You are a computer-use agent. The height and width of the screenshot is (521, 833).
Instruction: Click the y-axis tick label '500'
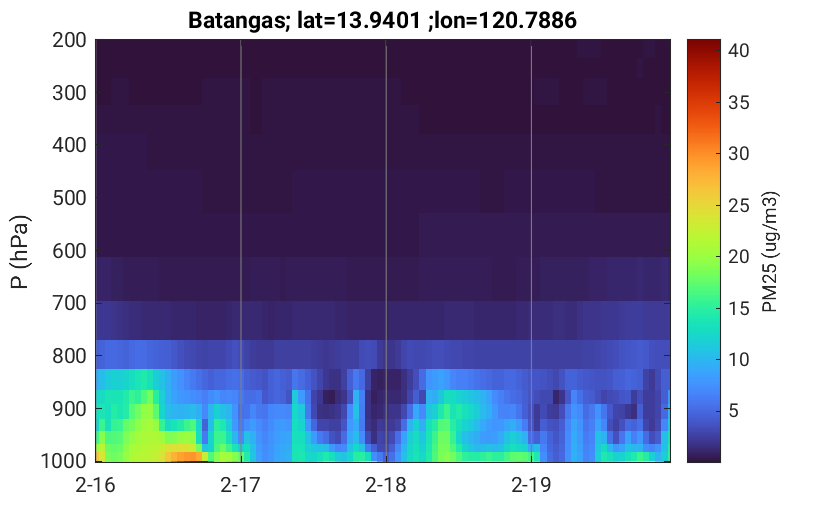pos(69,198)
